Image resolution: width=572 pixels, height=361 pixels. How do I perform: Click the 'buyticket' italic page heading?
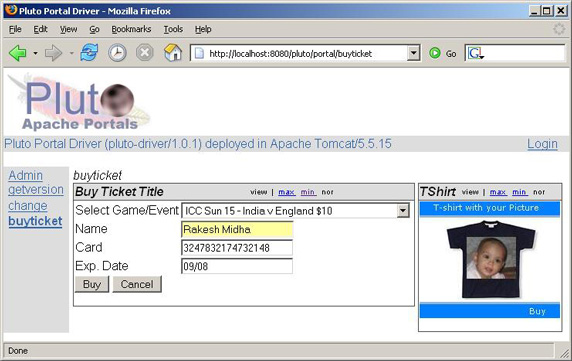click(x=97, y=175)
